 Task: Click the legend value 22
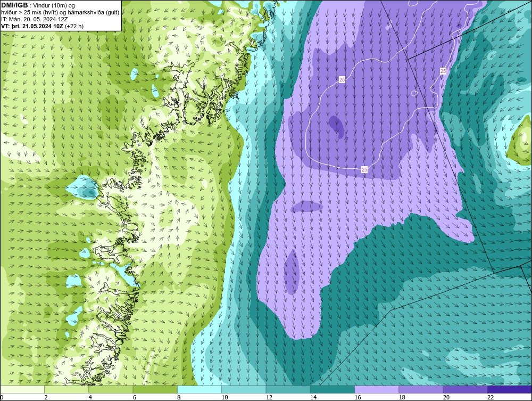pos(491,397)
